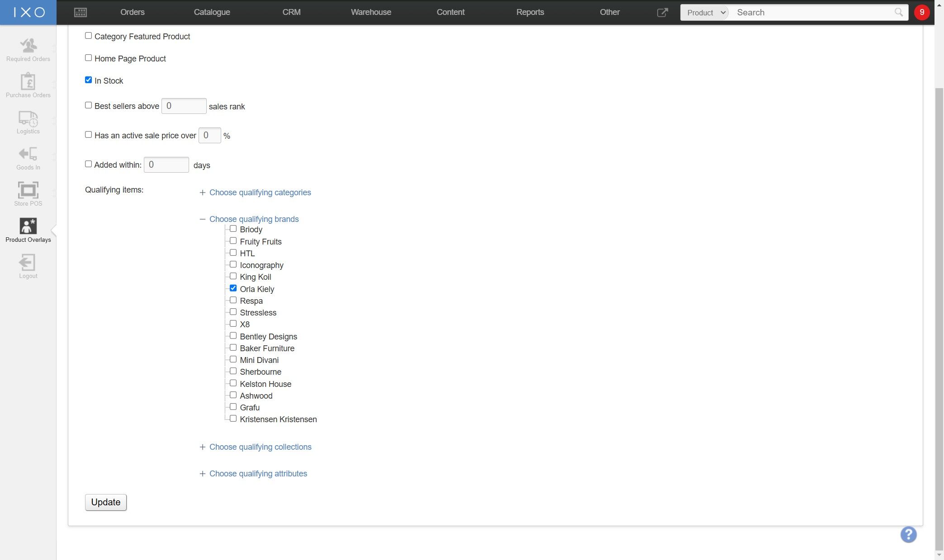Uncheck the In Stock checkbox
This screenshot has height=560, width=944.
point(89,80)
